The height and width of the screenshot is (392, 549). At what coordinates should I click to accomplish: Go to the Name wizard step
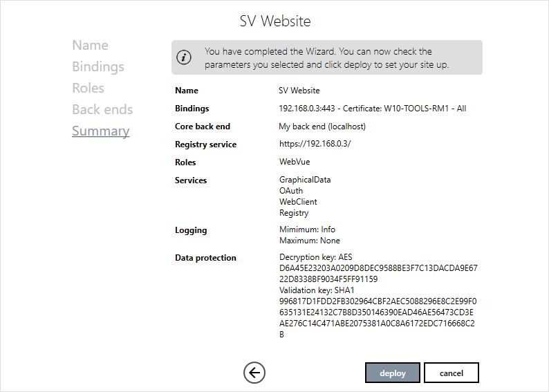(90, 46)
